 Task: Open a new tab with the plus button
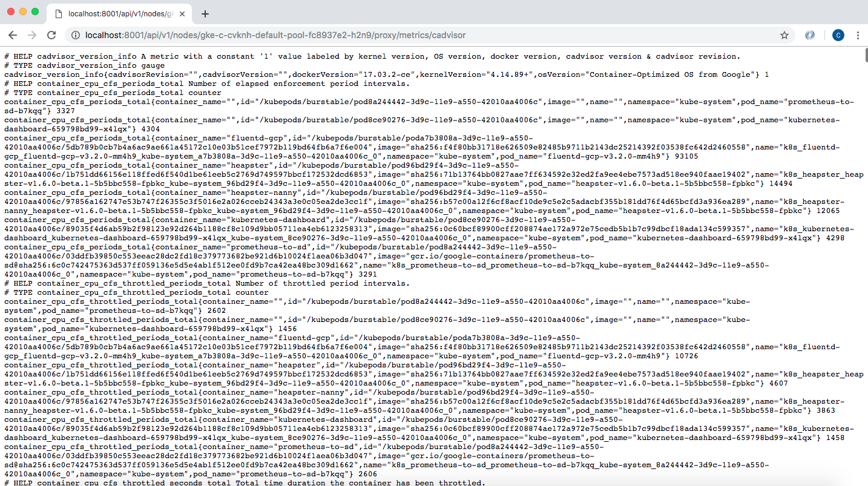click(x=205, y=14)
